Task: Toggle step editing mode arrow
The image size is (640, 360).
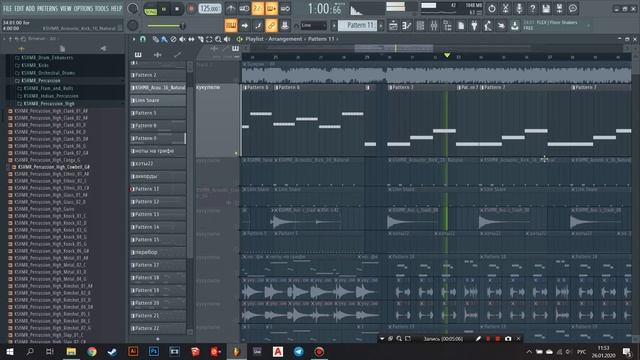Action: click(244, 26)
